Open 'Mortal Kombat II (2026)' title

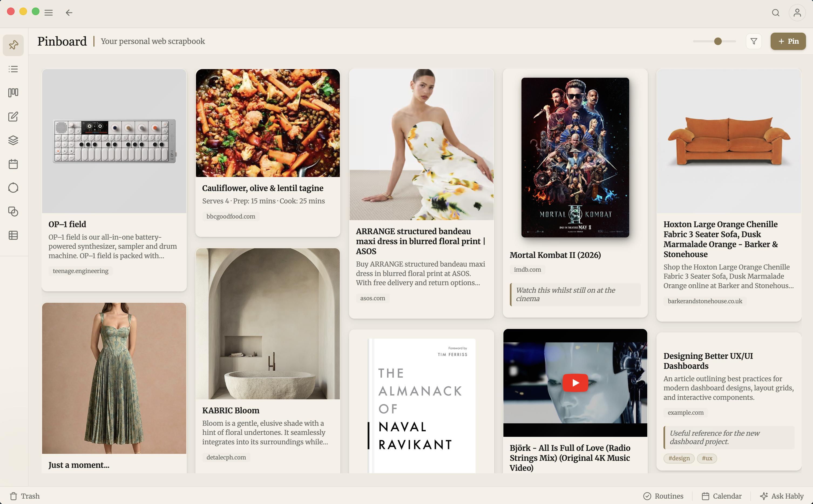pyautogui.click(x=555, y=255)
